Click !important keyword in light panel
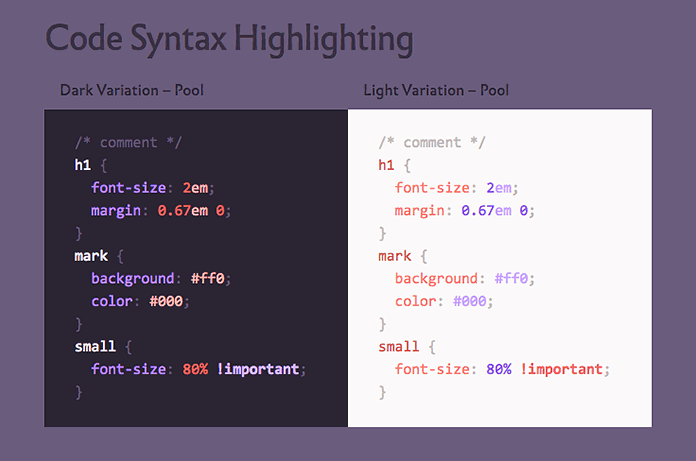Image resolution: width=696 pixels, height=461 pixels. (x=561, y=369)
